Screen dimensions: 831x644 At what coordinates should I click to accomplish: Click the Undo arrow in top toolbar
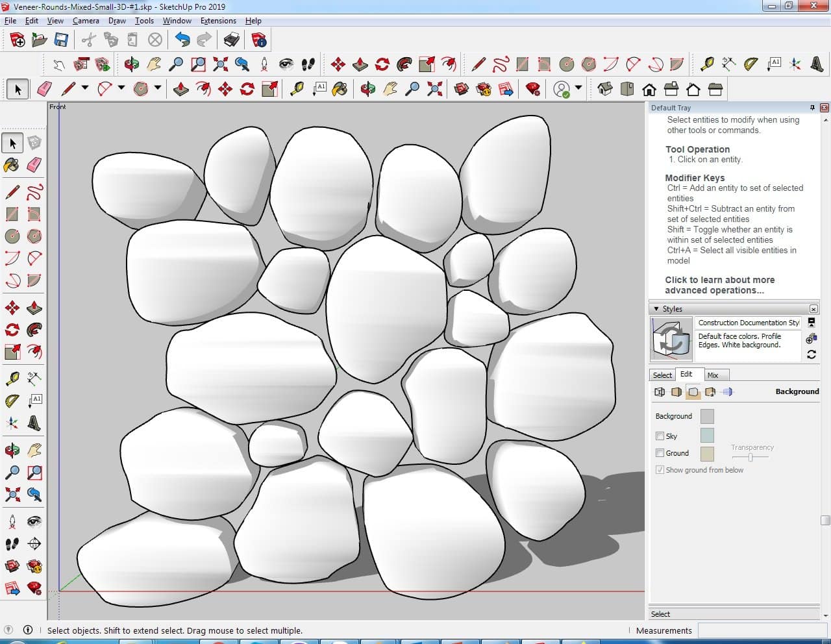(x=182, y=40)
